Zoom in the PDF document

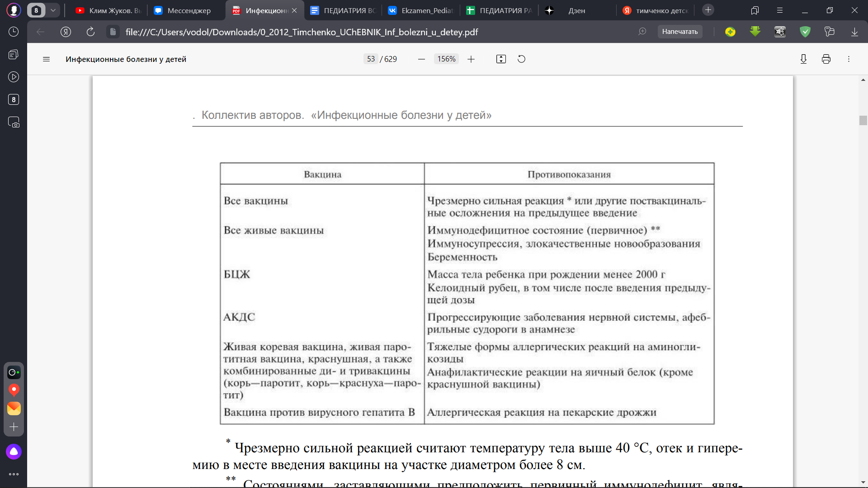471,59
